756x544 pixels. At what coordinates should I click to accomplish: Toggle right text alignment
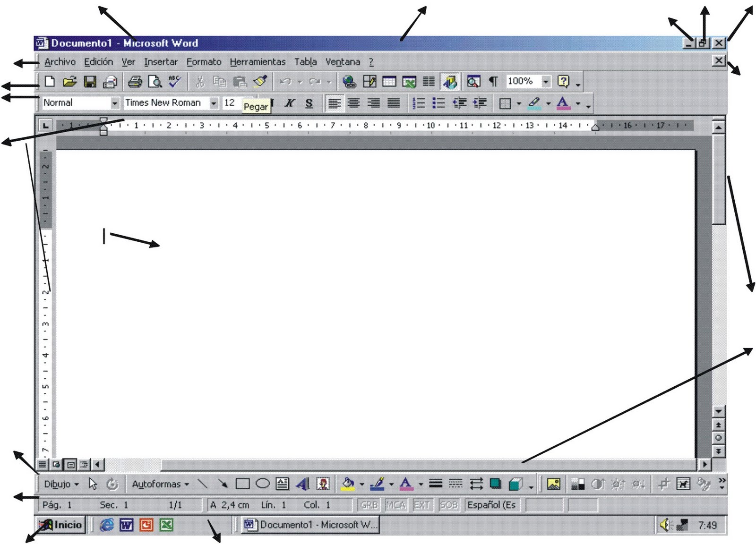(x=374, y=103)
